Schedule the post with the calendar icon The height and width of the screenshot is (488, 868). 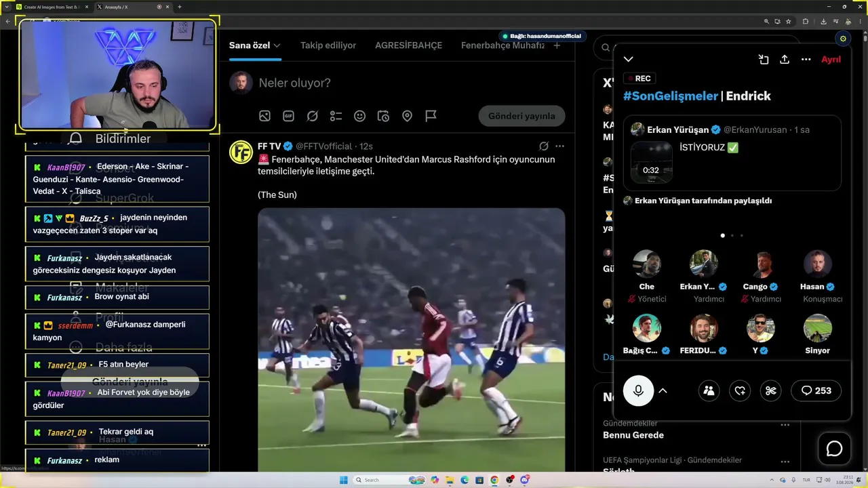point(383,116)
